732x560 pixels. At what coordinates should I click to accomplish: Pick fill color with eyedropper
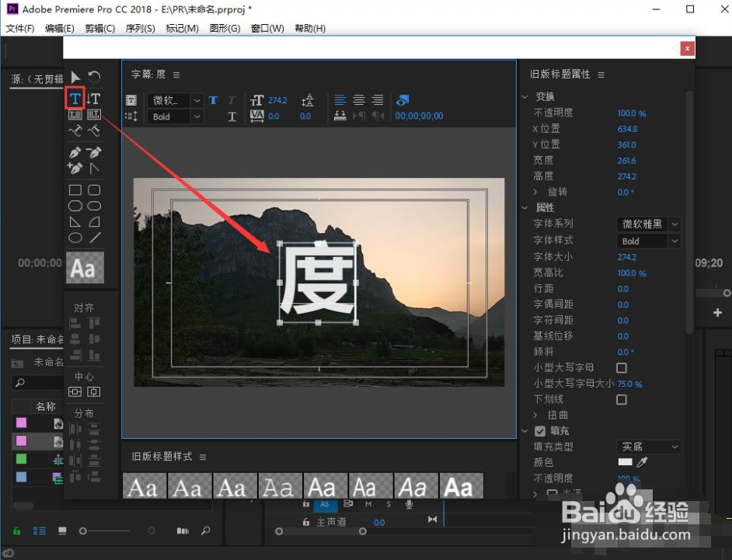(643, 462)
